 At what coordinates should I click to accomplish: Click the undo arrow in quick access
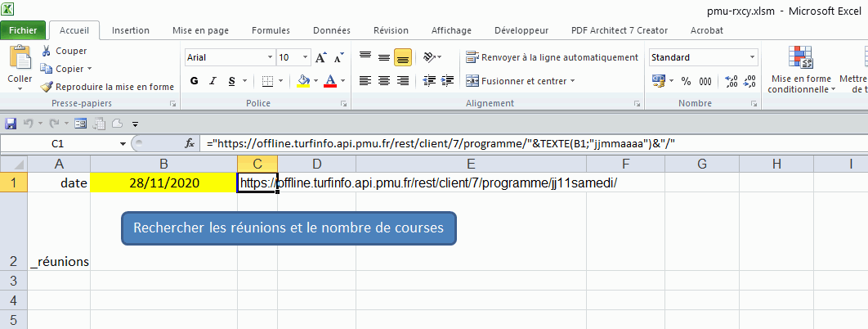click(x=29, y=123)
